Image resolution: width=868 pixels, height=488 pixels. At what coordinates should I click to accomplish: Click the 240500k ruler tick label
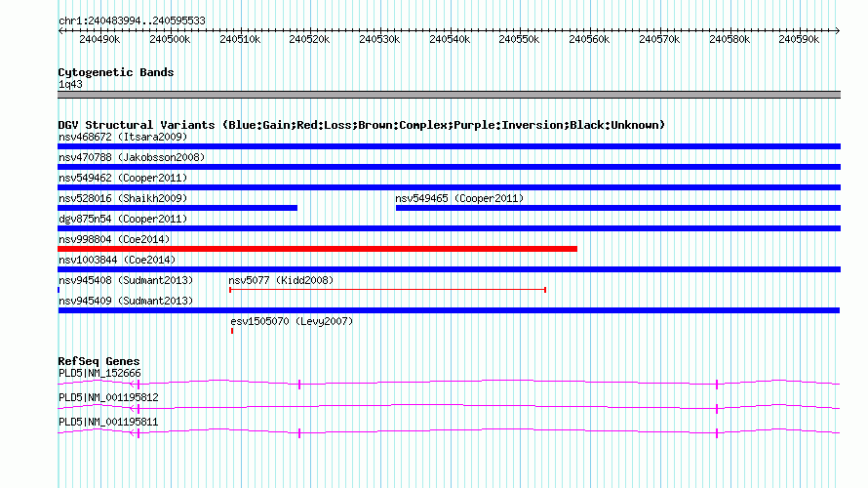[x=170, y=39]
